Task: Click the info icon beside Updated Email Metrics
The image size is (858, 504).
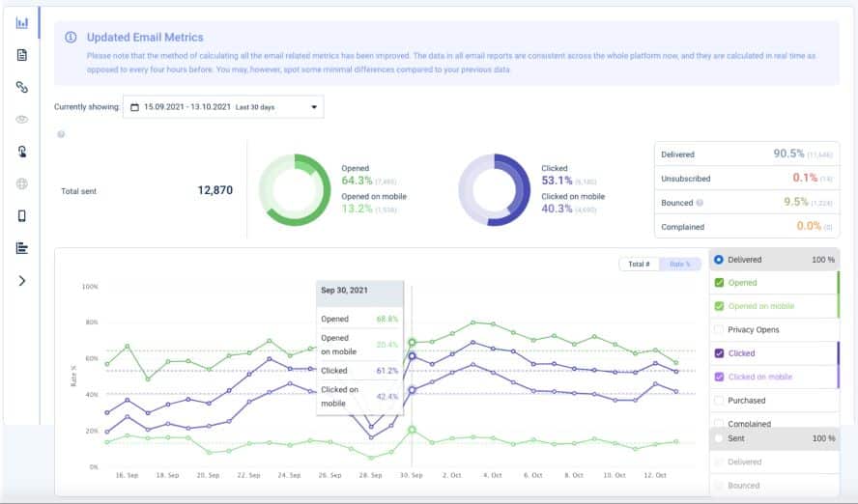Action: click(71, 37)
